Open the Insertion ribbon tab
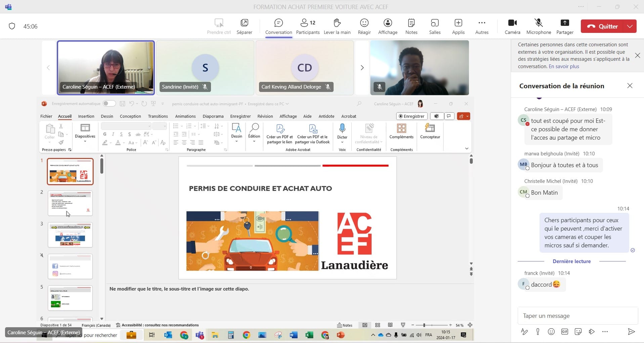Screen dimensions: 644x343 86,116
